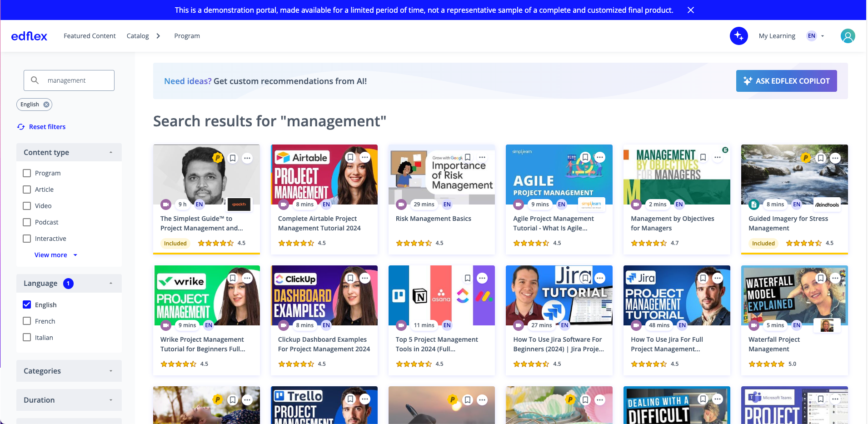Viewport: 868px width, 424px height.
Task: Expand the Categories filter section
Action: pyautogui.click(x=69, y=371)
